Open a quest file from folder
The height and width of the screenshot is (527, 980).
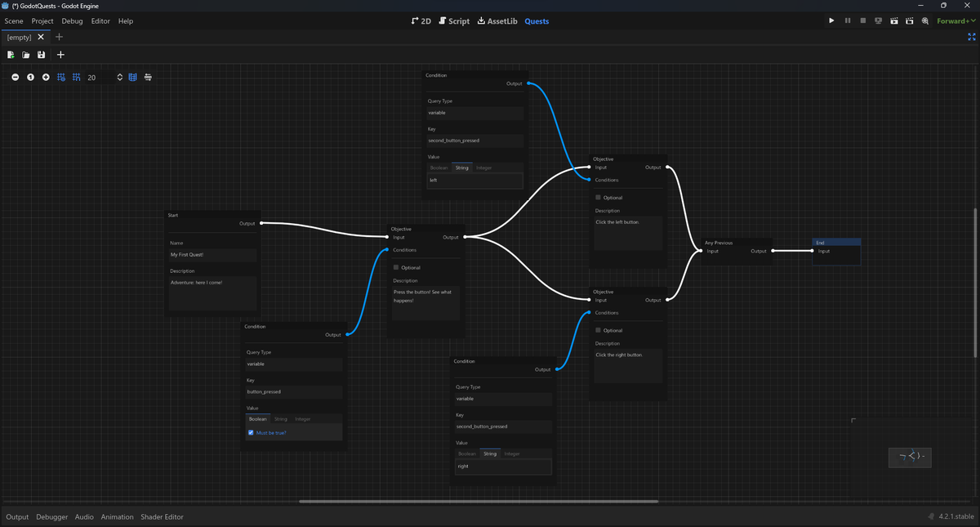26,55
